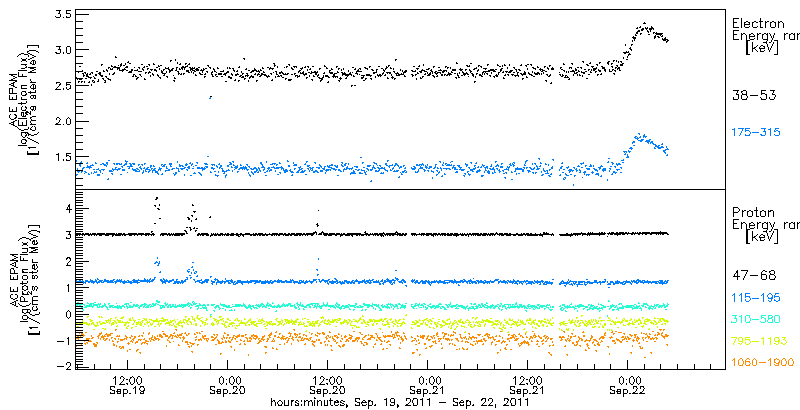Click the '2.5' electron flux axis tick label

63,86
